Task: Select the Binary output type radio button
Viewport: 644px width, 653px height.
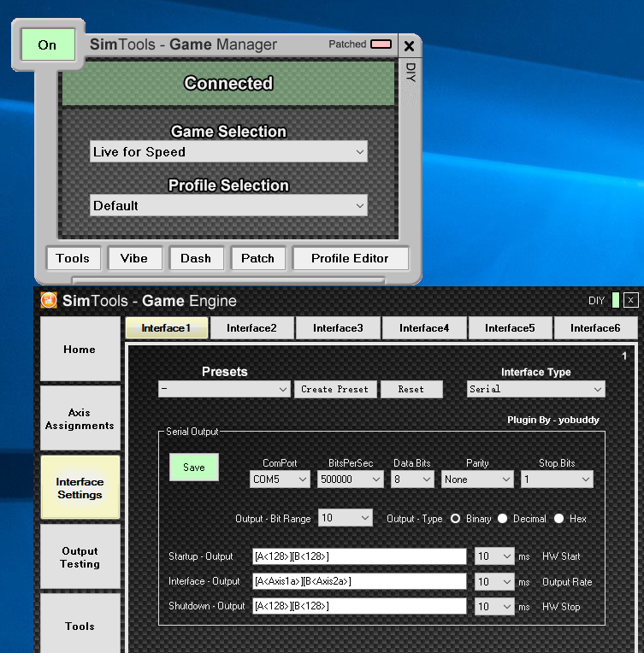Action: point(456,519)
